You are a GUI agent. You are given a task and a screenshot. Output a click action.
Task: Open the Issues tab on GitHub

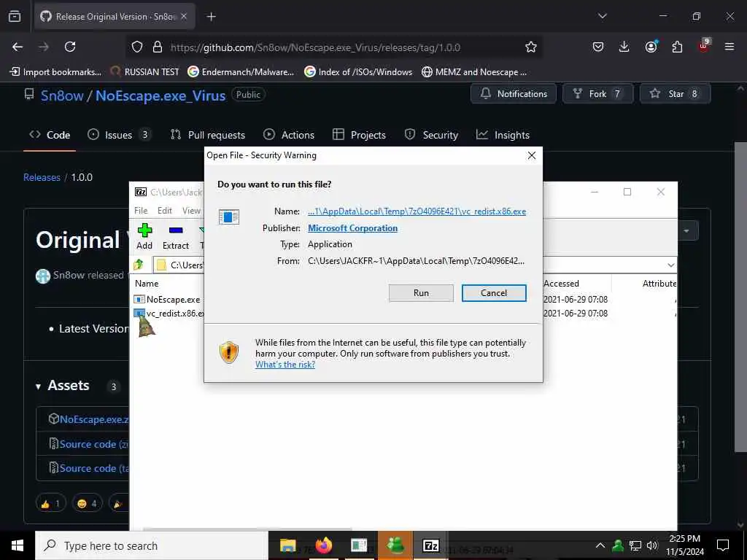click(120, 135)
